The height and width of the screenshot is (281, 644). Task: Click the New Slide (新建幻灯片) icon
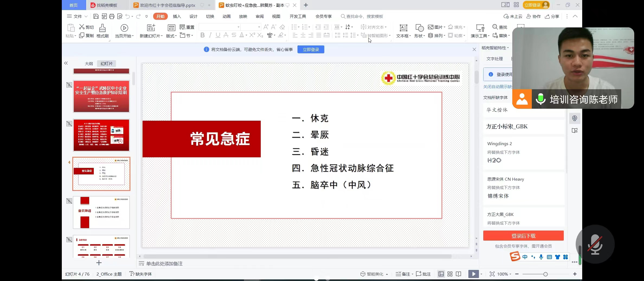151,28
